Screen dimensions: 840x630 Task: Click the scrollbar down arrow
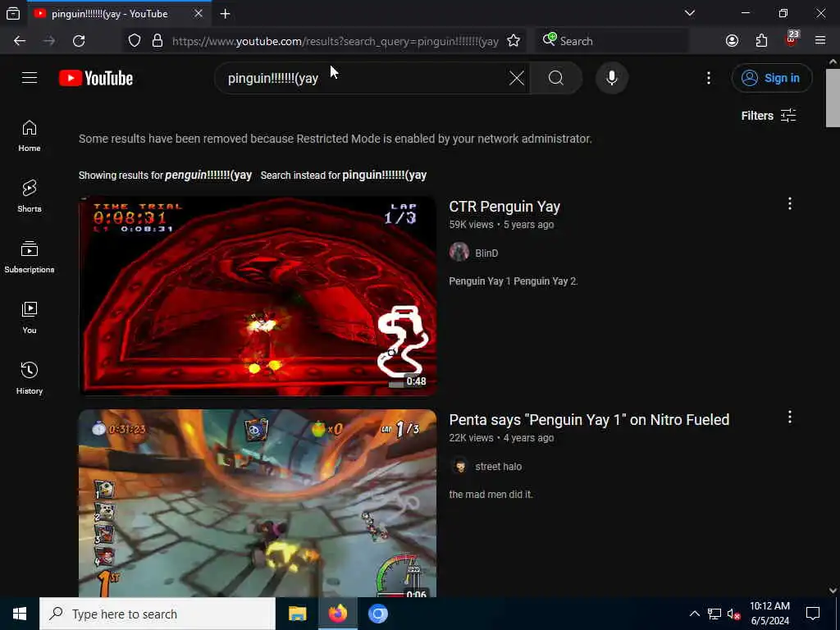[833, 591]
